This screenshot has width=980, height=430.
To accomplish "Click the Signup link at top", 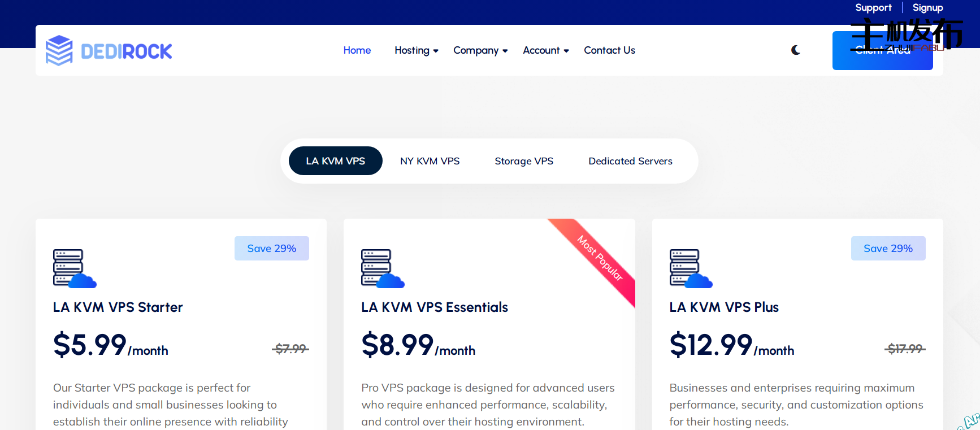I will click(x=927, y=8).
